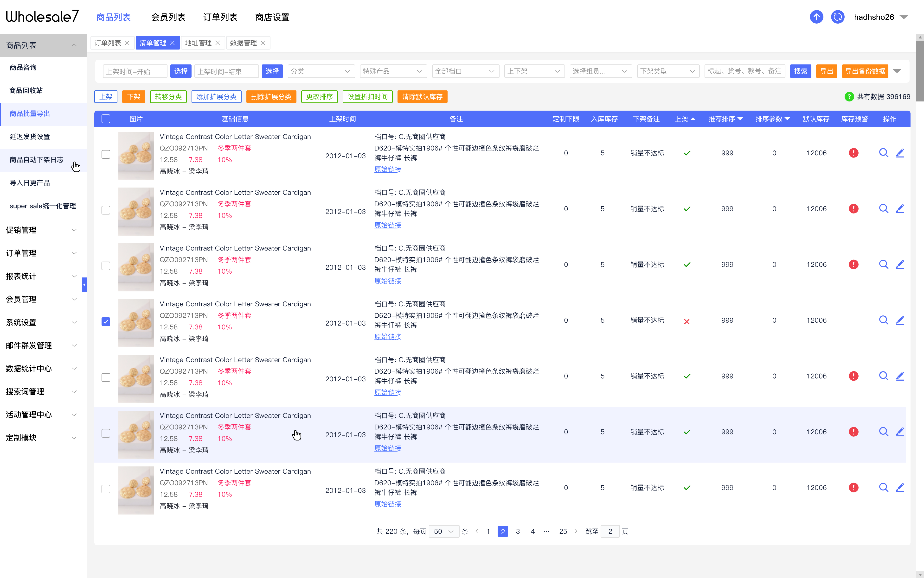Check the highlighted sixth row checkbox
The width and height of the screenshot is (924, 578).
click(x=106, y=433)
